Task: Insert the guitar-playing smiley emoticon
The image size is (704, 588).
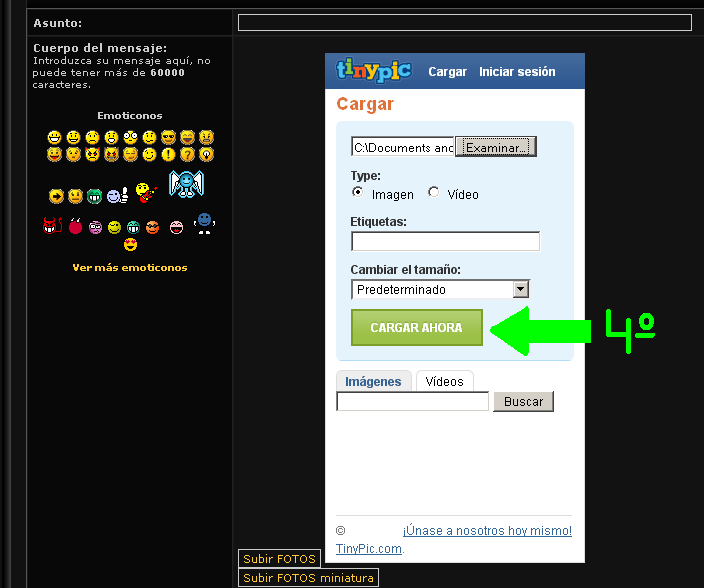Action: pos(146,191)
